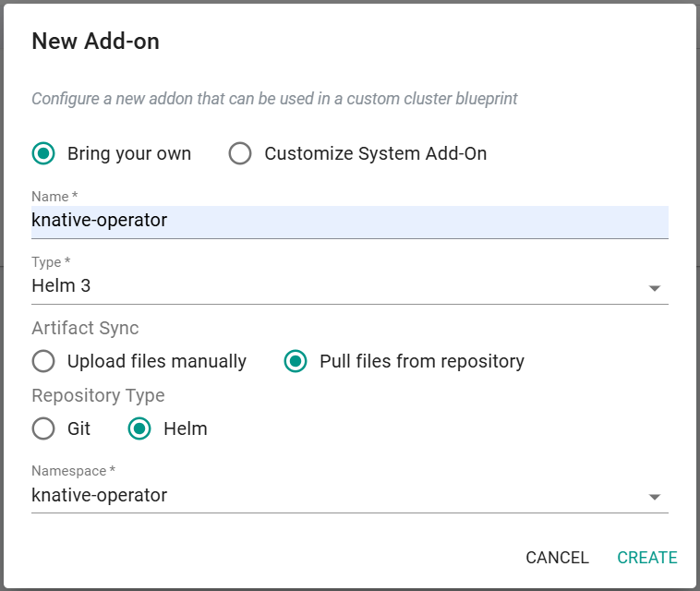This screenshot has height=591, width=700.
Task: Select Upload files manually radio button
Action: pyautogui.click(x=43, y=361)
